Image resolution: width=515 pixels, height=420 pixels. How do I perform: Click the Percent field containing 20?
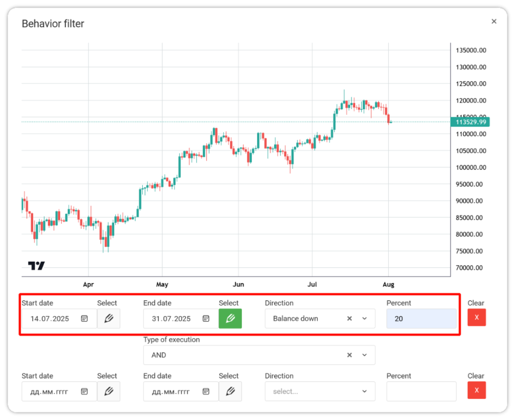(x=421, y=318)
